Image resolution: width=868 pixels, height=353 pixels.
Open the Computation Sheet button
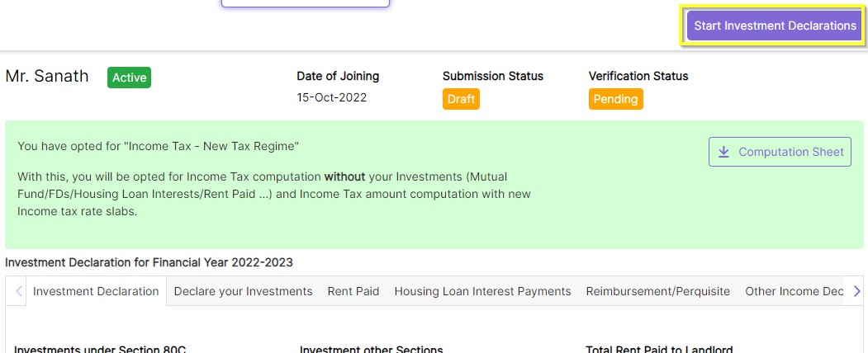point(780,152)
